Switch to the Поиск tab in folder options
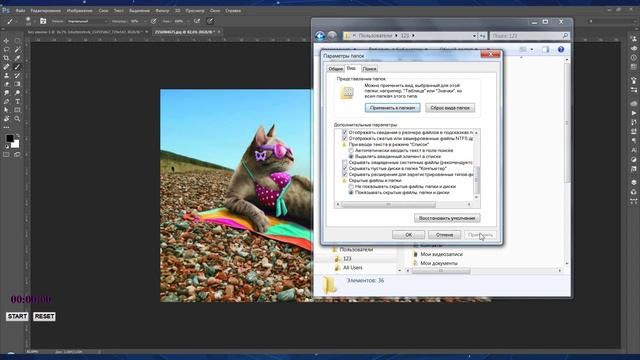Screen dimensions: 640x360 click(369, 69)
